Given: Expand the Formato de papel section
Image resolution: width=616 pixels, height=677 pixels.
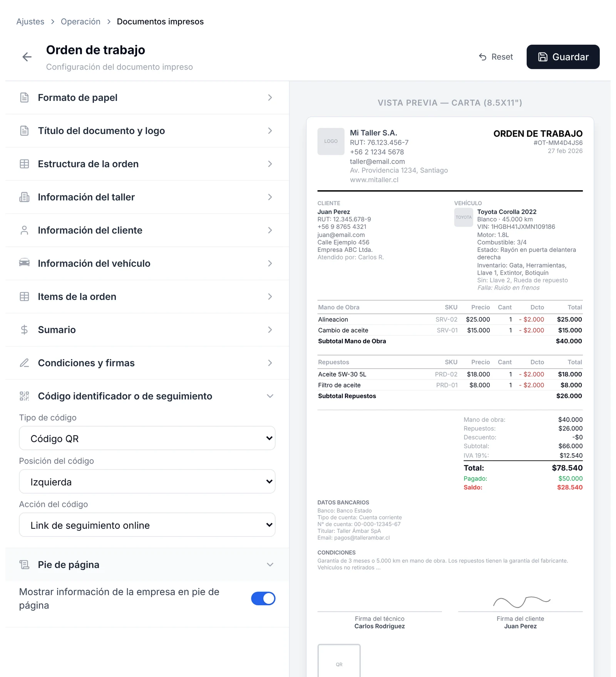Looking at the screenshot, I should tap(147, 97).
